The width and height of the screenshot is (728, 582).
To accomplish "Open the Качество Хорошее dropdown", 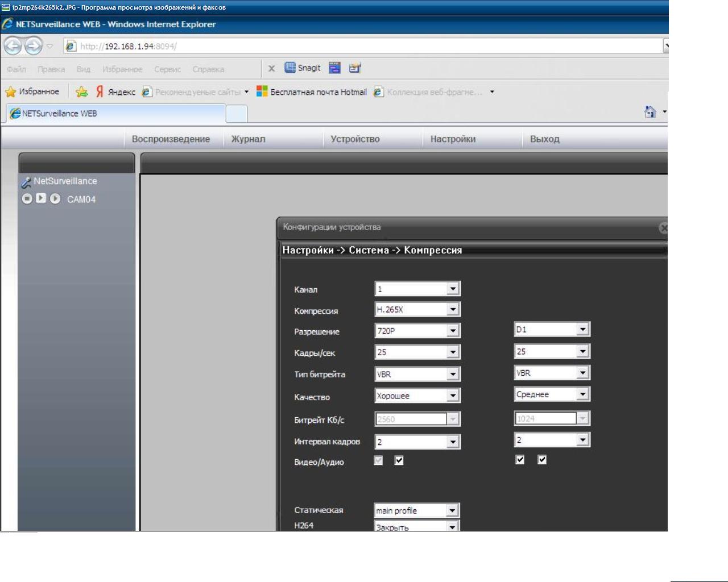I will [452, 396].
